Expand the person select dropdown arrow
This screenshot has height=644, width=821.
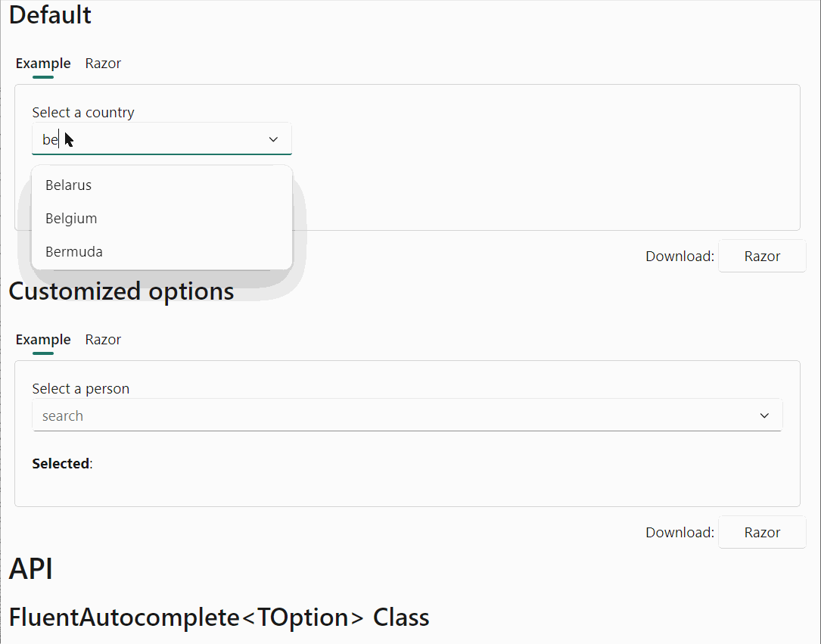pos(763,415)
